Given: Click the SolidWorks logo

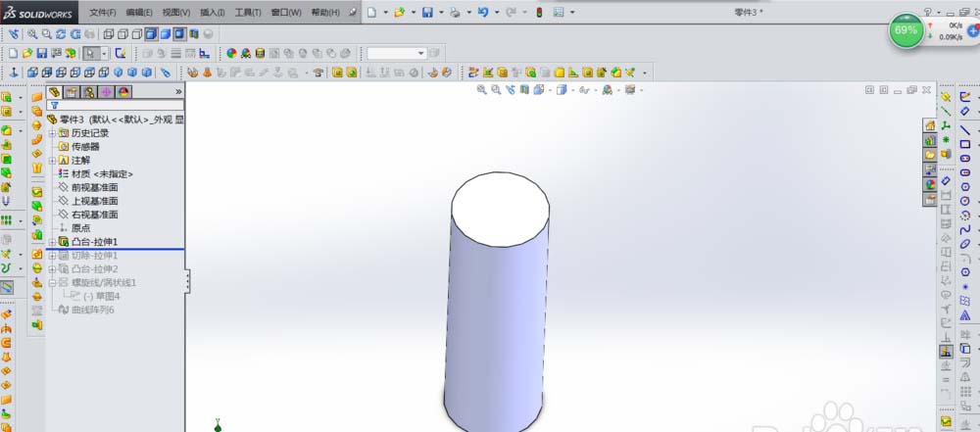Looking at the screenshot, I should point(39,13).
